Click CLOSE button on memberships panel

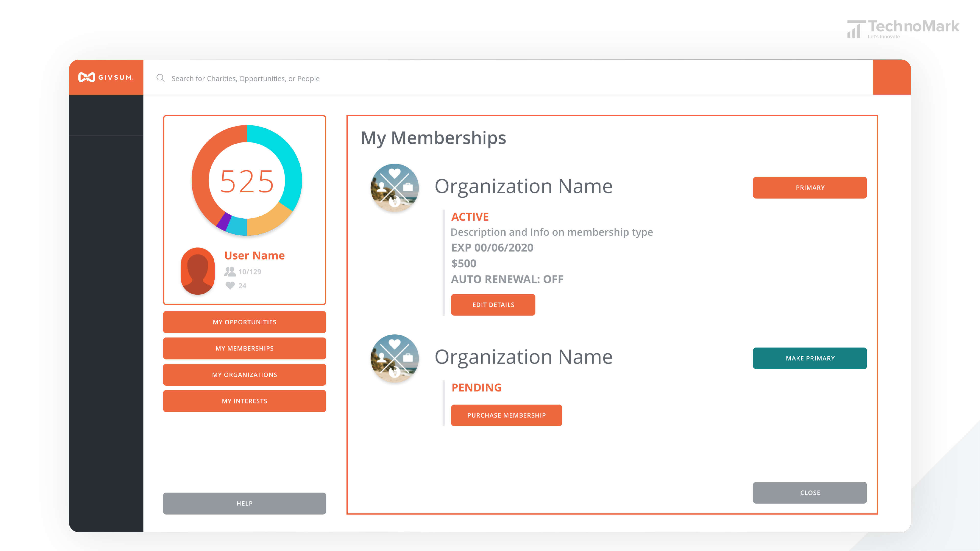coord(810,492)
